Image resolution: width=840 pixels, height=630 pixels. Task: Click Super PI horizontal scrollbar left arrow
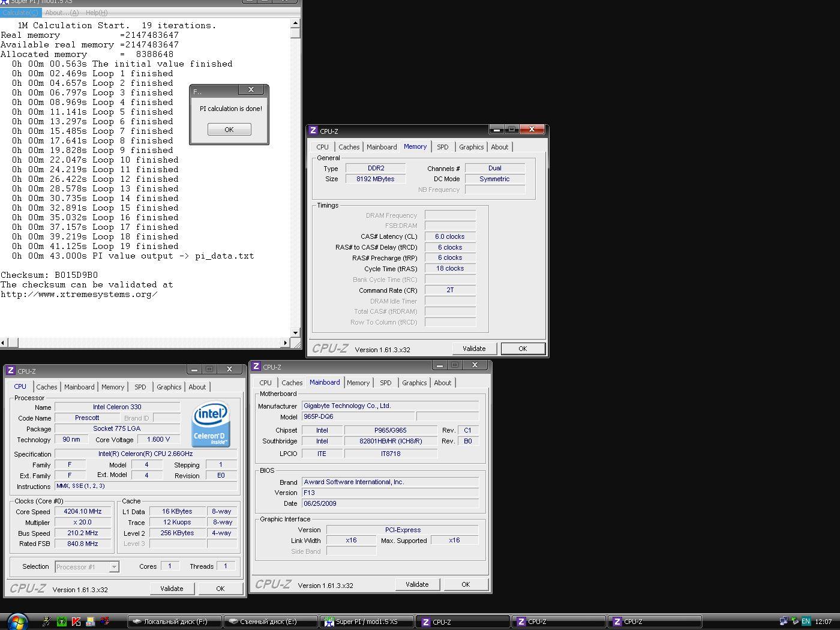(x=4, y=343)
